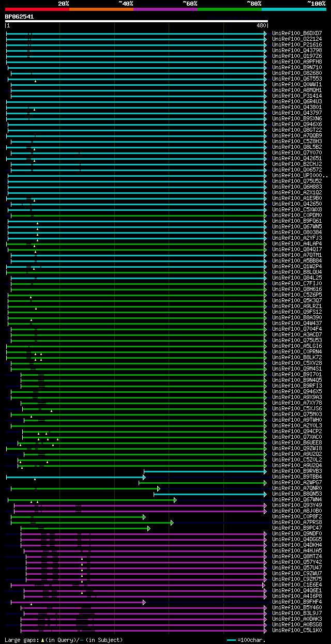Click label UniRef100_B8LK72
The image size is (331, 644).
298,357
